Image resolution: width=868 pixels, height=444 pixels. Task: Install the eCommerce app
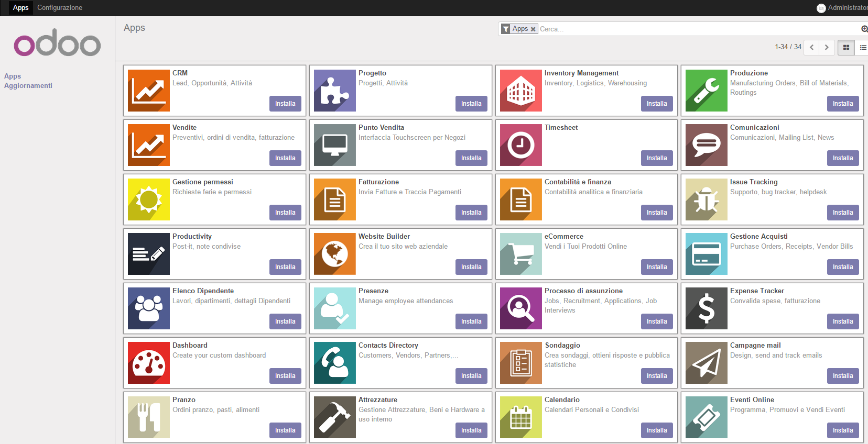click(x=657, y=267)
